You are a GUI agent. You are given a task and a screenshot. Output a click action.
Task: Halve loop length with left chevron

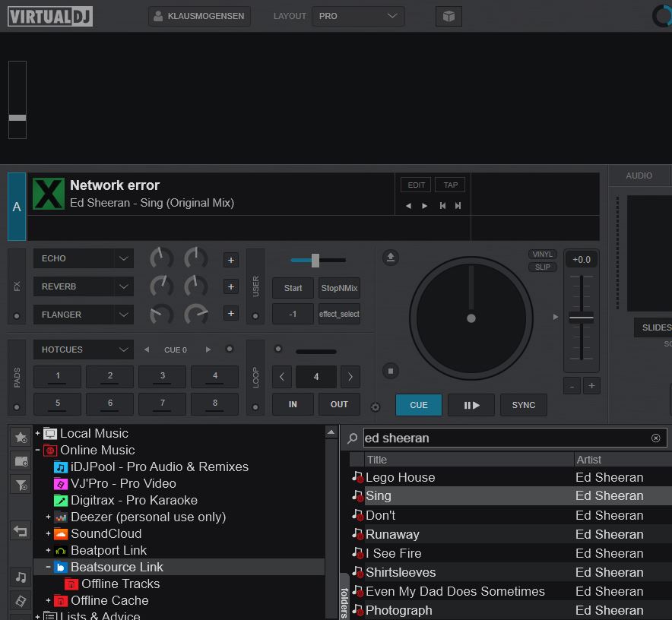[x=282, y=377]
